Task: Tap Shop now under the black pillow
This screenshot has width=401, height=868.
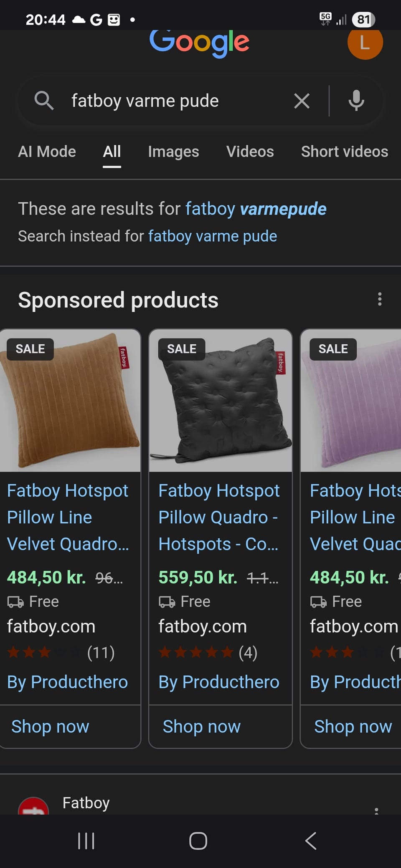Action: coord(201,727)
